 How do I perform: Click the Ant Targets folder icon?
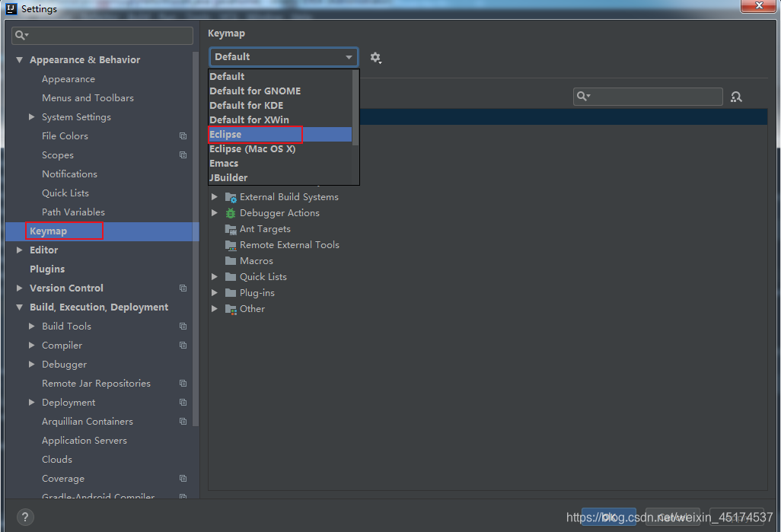pyautogui.click(x=231, y=229)
